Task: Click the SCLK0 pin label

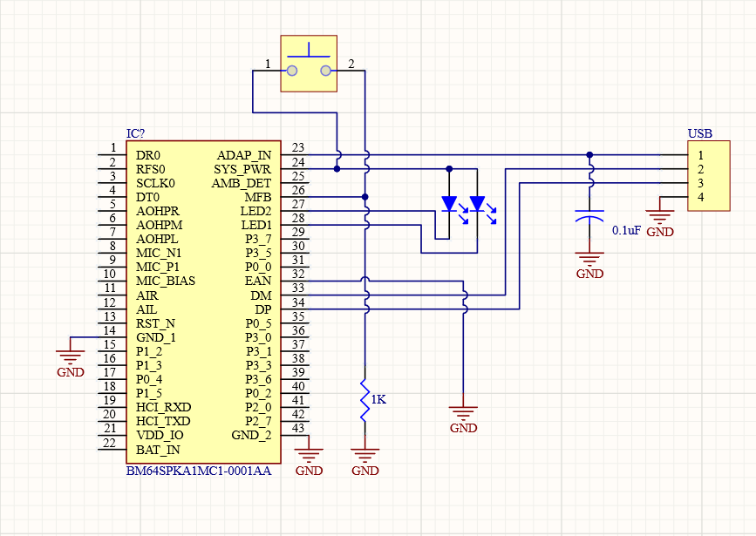Action: pos(155,184)
